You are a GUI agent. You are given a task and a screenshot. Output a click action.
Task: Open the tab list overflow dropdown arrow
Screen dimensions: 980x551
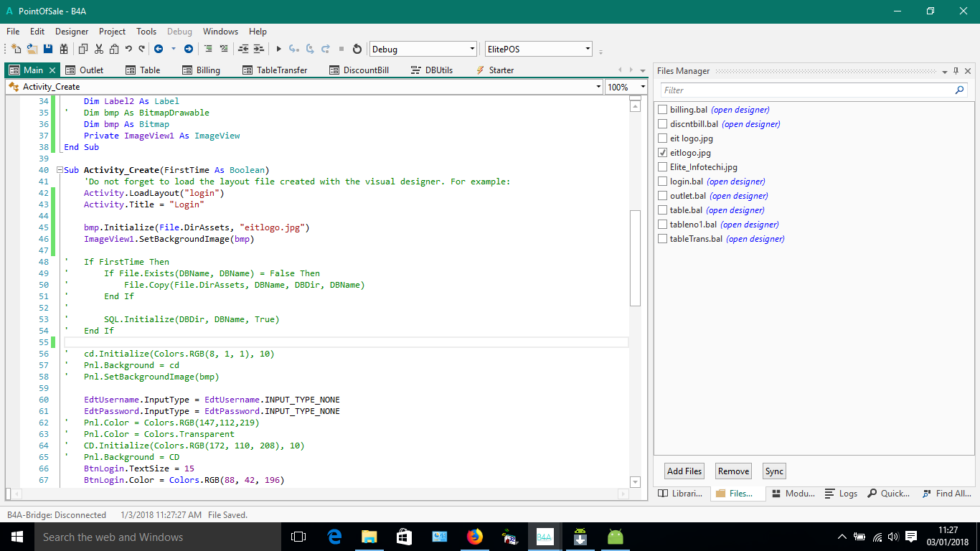pos(643,70)
